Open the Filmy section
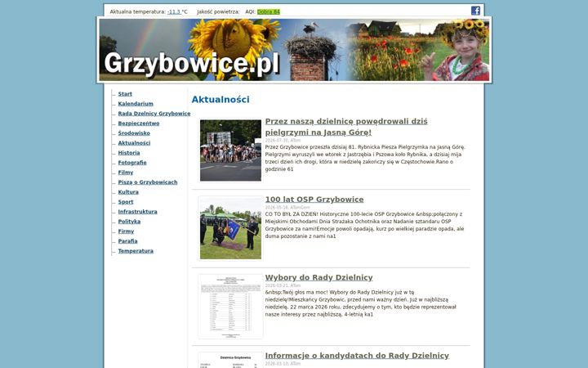The width and height of the screenshot is (588, 368). point(126,173)
